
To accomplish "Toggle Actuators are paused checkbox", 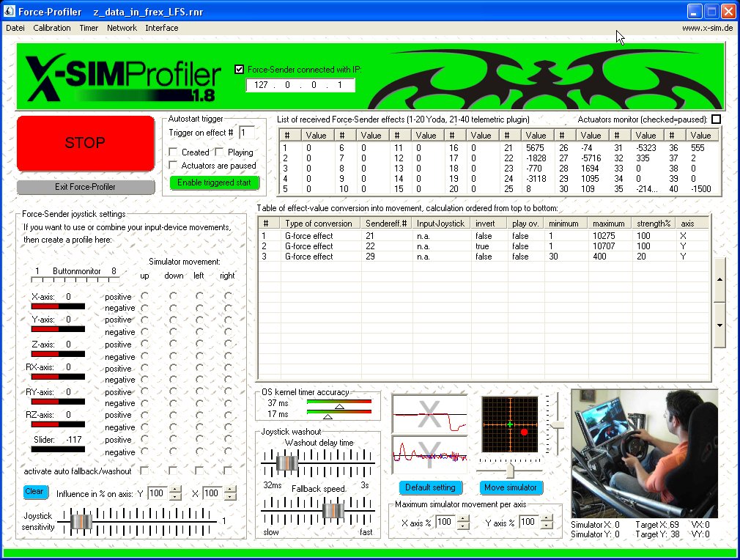I will coord(173,165).
